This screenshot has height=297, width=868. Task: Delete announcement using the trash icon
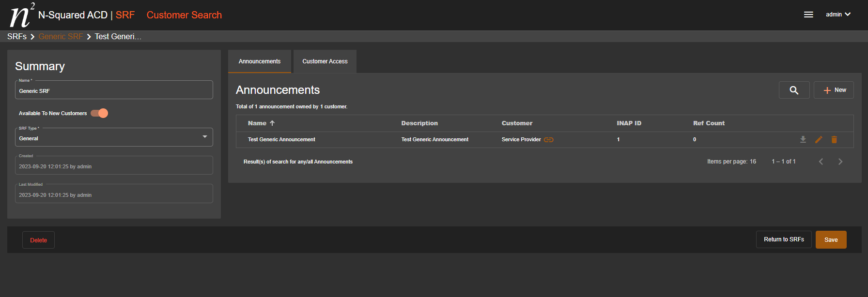[x=834, y=139]
